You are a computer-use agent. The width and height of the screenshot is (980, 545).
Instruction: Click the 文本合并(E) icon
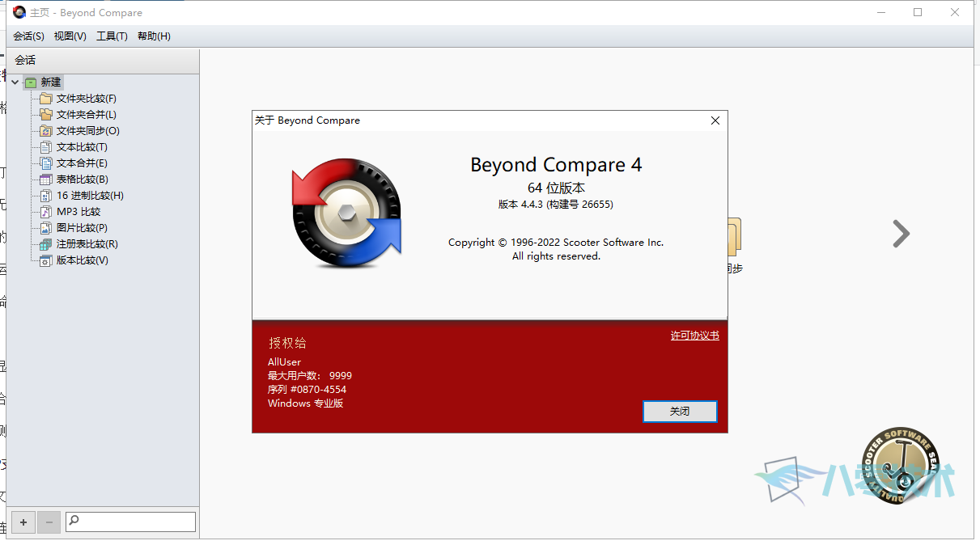(x=46, y=163)
